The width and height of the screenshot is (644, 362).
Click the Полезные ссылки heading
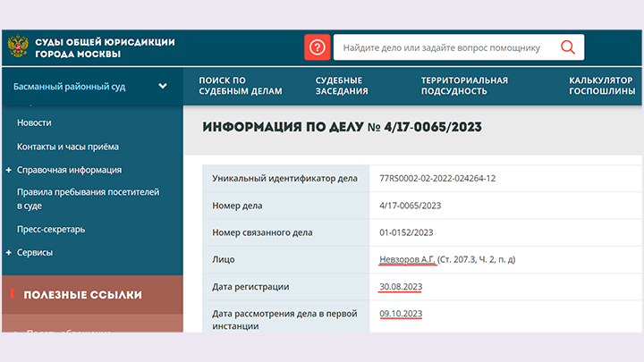pos(82,295)
